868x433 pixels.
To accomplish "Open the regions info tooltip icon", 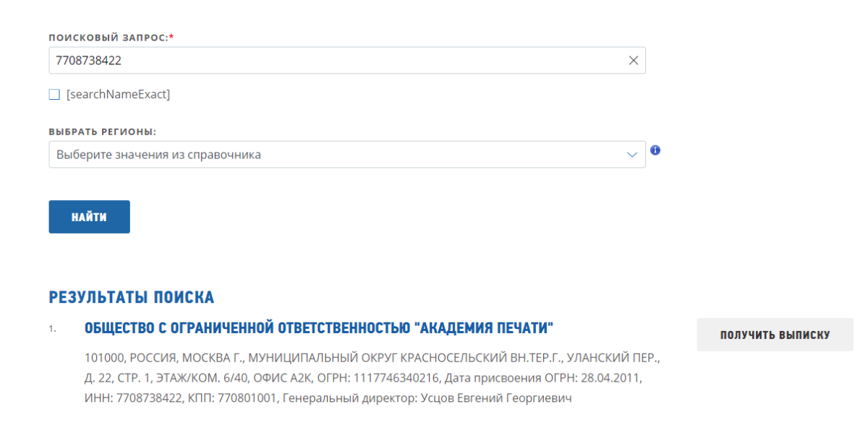I will (655, 150).
